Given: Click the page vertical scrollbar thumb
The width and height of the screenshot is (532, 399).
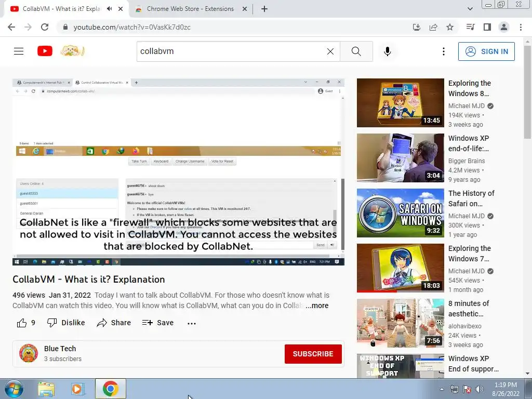Looking at the screenshot, I should [x=527, y=91].
